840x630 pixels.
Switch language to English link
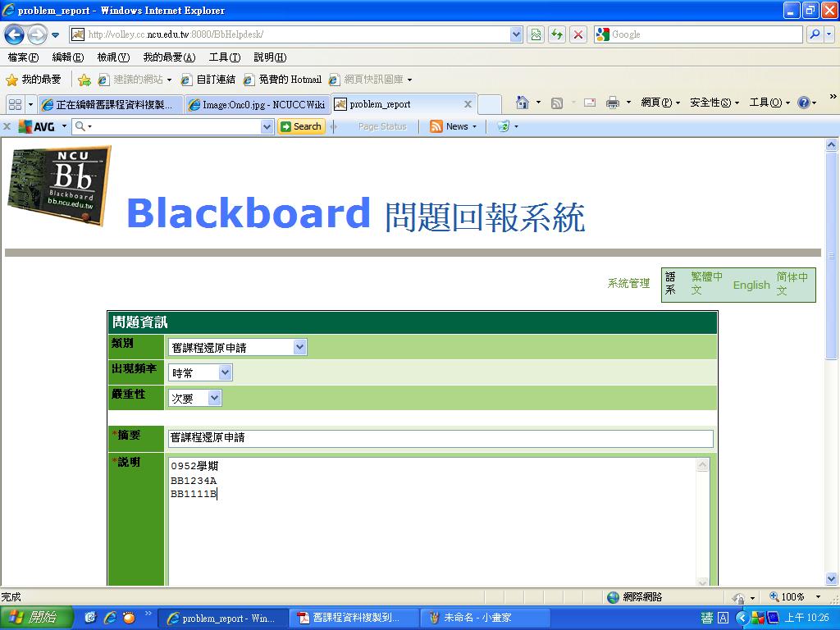pos(751,285)
